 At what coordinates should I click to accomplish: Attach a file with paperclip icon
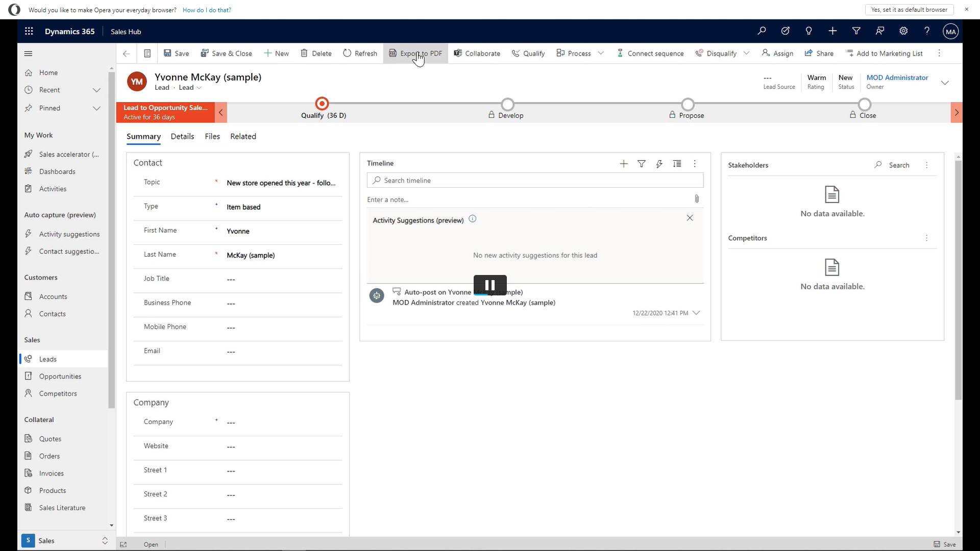(697, 199)
